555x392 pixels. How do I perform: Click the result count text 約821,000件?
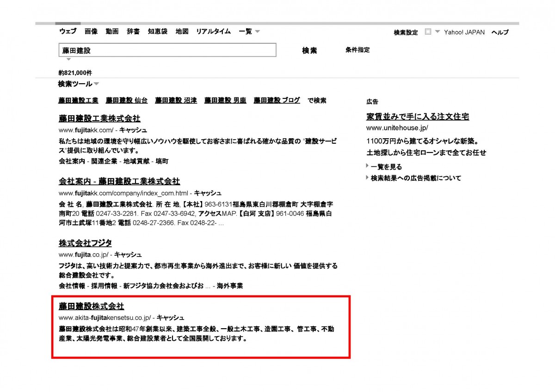pyautogui.click(x=75, y=73)
